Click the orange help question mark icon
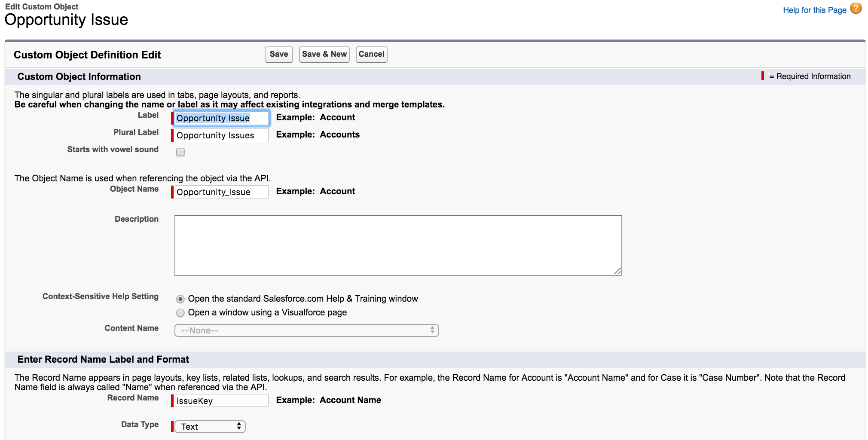Viewport: 868px width, 440px height. [856, 9]
